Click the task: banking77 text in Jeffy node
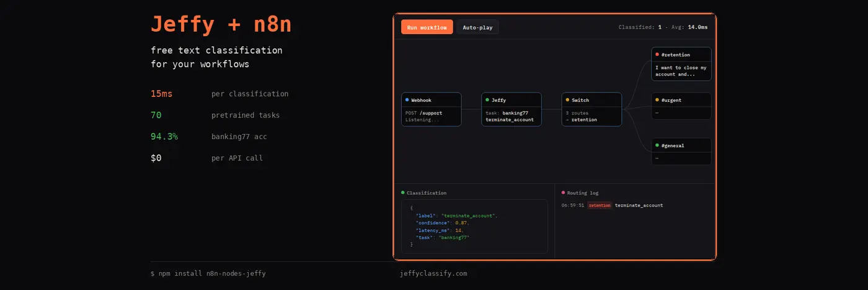This screenshot has width=868, height=290. coord(507,113)
